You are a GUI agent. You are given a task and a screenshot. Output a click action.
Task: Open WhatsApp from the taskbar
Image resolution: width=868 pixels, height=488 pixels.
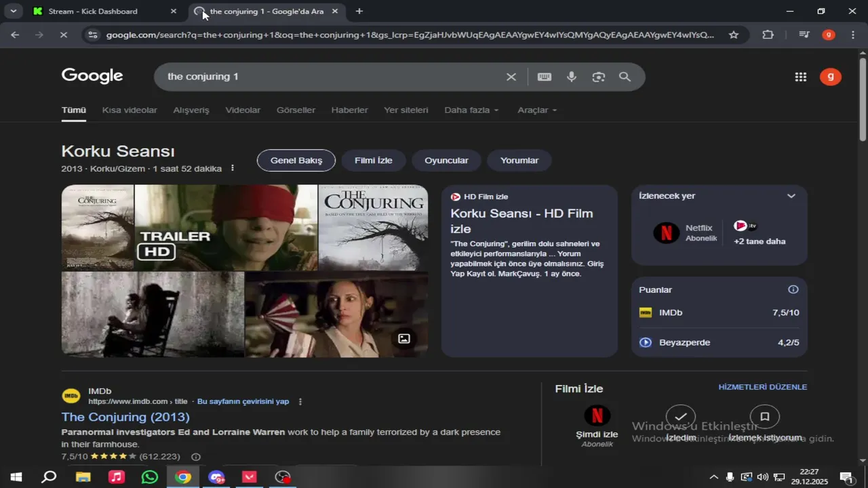[x=150, y=477]
